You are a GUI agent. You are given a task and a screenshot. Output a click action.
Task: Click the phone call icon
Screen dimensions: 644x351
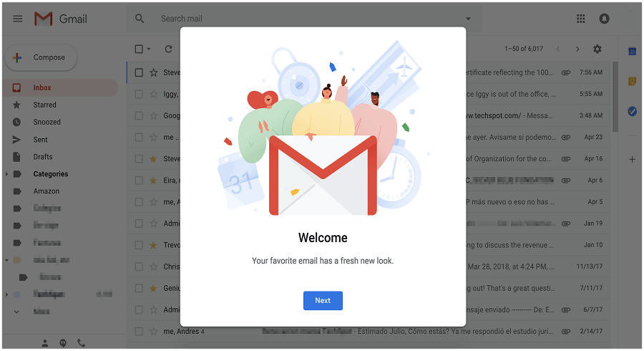tap(82, 343)
